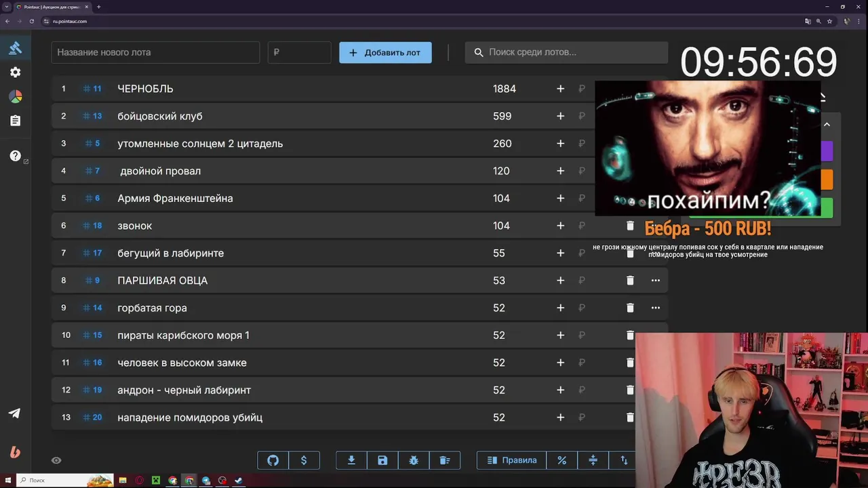The image size is (868, 488).
Task: Click the человек в высоком замке lot name
Action: (x=182, y=363)
